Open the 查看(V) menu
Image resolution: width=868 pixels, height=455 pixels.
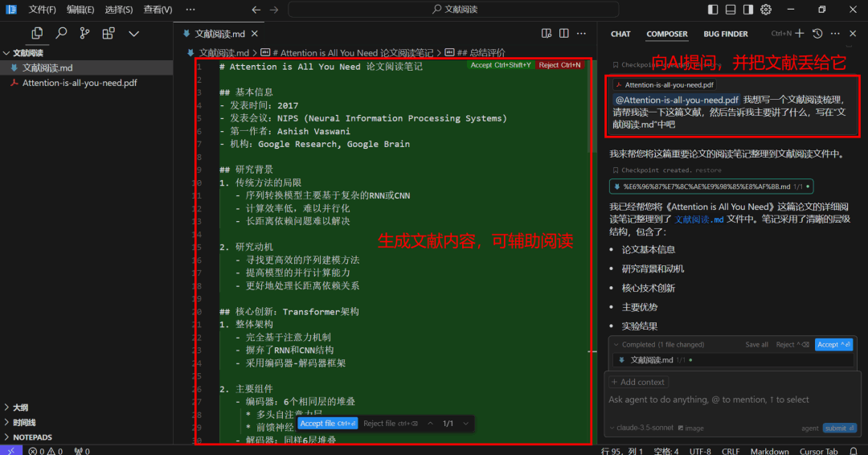tap(158, 10)
